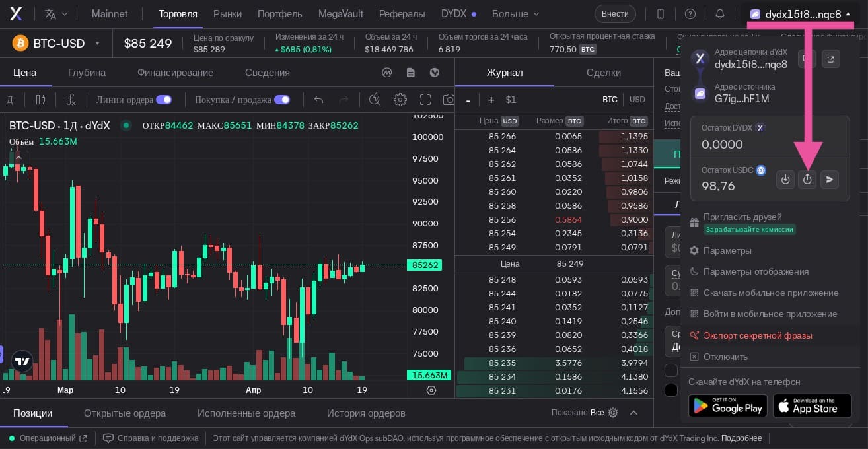868x449 pixels.
Task: Switch to the Финансирование tab
Action: pos(175,73)
